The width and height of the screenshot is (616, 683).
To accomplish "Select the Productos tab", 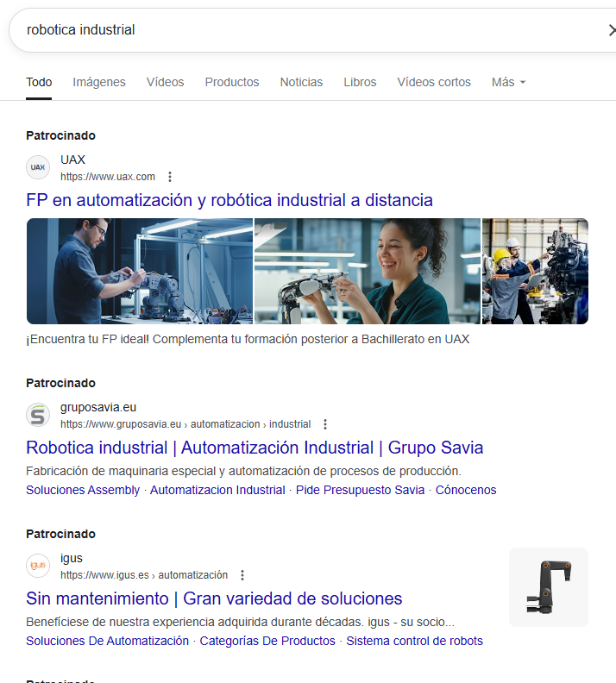I will [x=232, y=82].
